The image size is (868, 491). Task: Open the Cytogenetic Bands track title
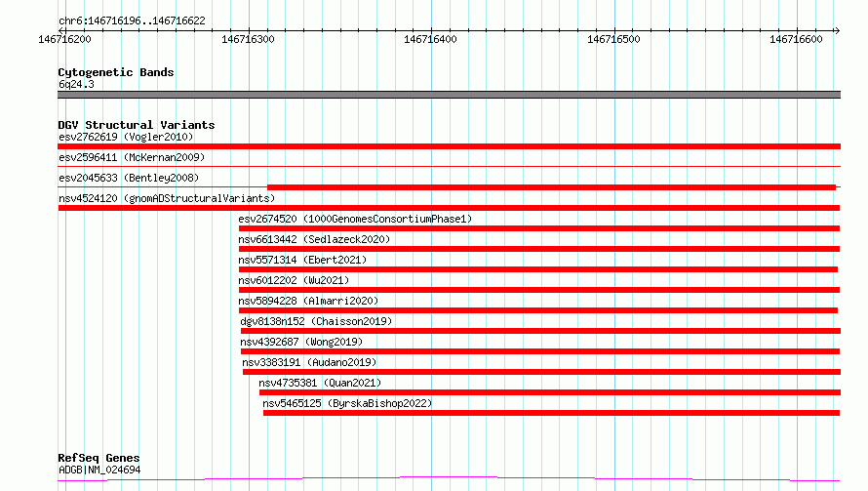coord(116,72)
